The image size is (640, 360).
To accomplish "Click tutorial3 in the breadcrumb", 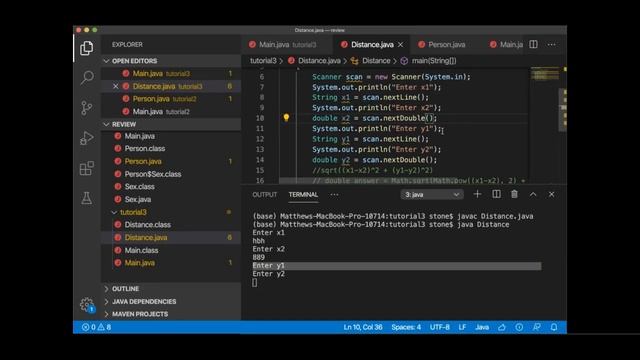I will [263, 61].
